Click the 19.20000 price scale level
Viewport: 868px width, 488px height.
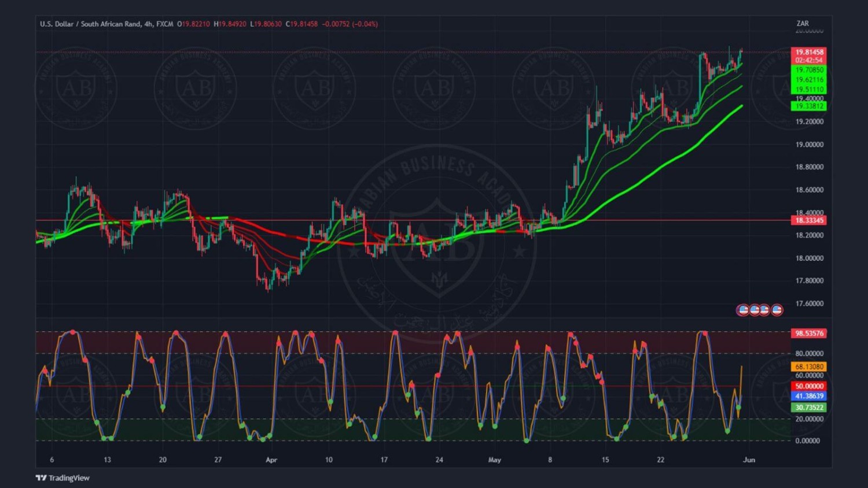click(809, 121)
